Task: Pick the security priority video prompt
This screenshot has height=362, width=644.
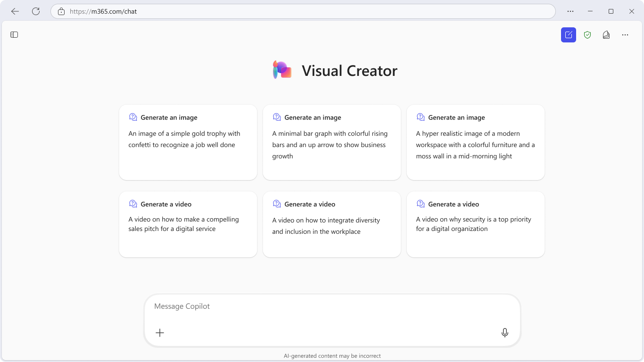Action: (476, 224)
